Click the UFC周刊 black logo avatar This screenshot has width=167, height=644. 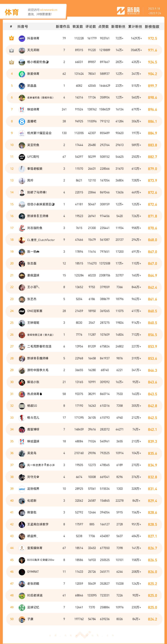coord(22,157)
